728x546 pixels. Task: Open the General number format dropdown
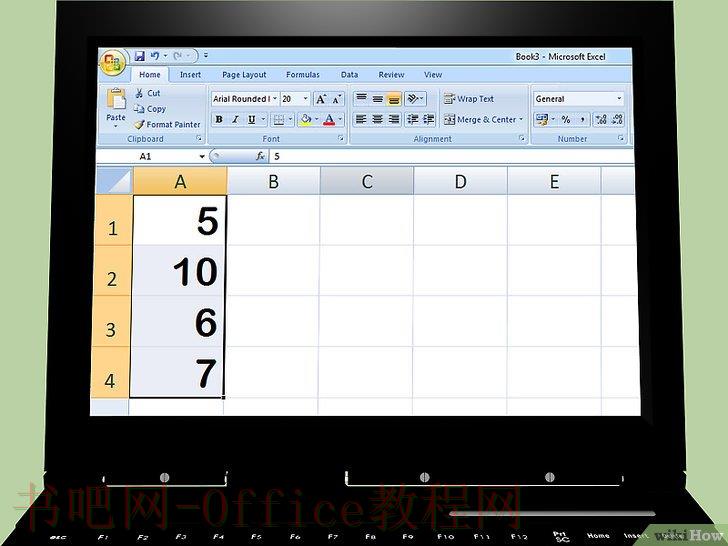pyautogui.click(x=619, y=98)
